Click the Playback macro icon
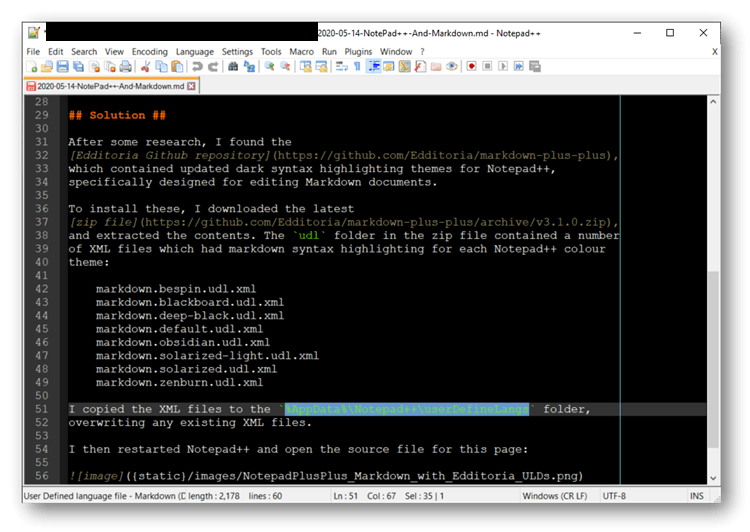The height and width of the screenshot is (532, 750). tap(503, 66)
